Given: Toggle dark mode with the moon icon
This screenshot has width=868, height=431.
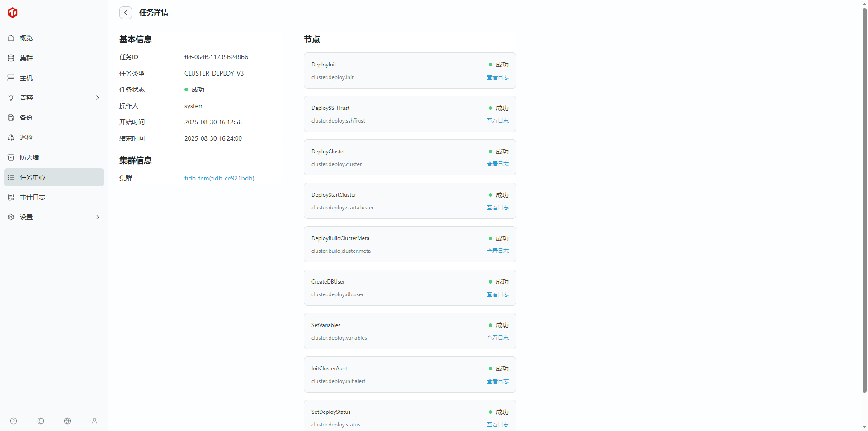Looking at the screenshot, I should (41, 421).
